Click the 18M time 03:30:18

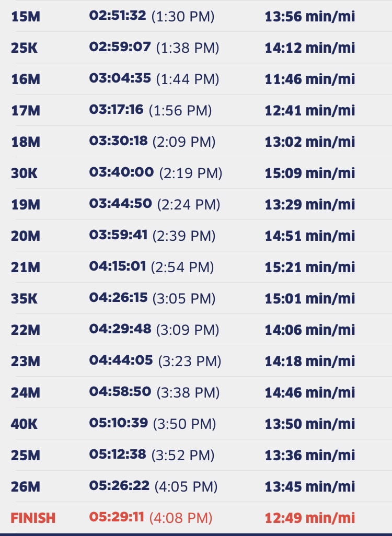tap(118, 141)
